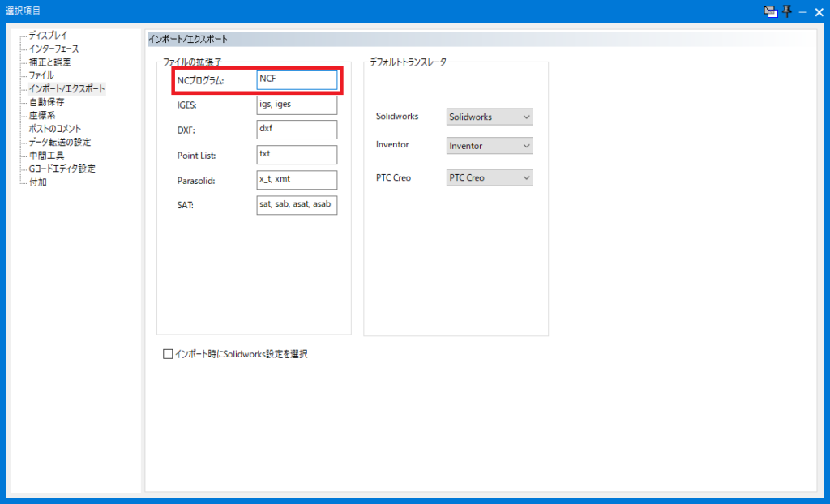Viewport: 830px width, 504px height.
Task: Enable インポート時にSolidworks設定を選択 checkbox
Action: pyautogui.click(x=169, y=354)
